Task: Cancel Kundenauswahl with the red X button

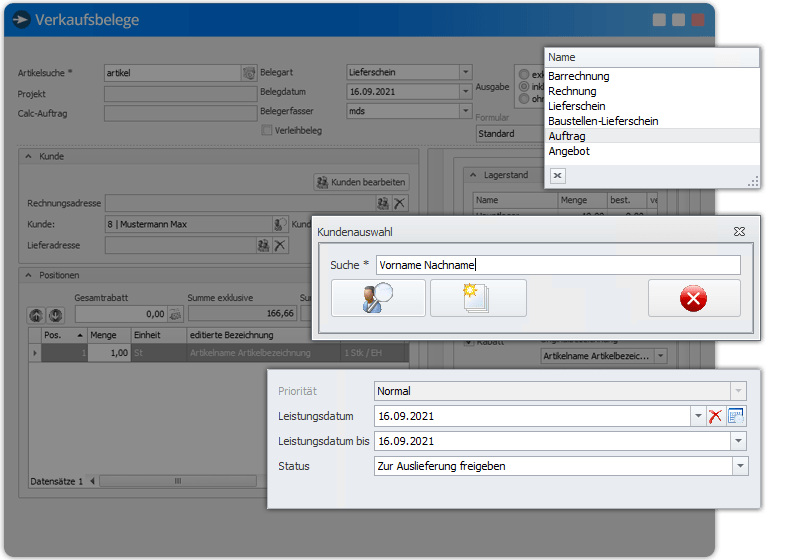Action: [x=694, y=298]
